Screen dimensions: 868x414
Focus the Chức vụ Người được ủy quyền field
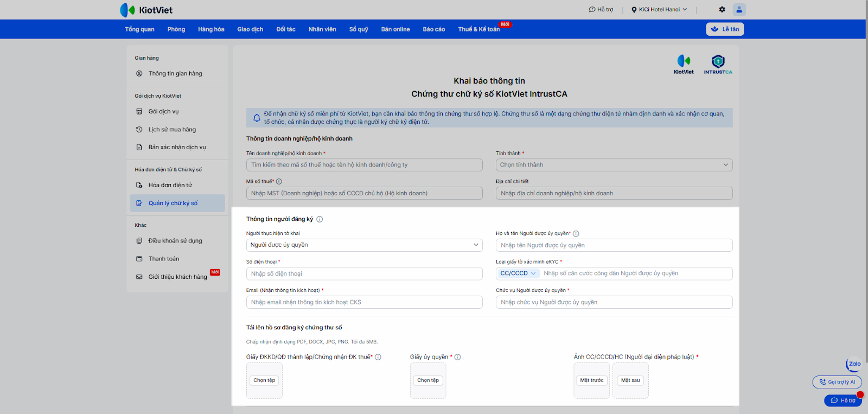point(614,302)
